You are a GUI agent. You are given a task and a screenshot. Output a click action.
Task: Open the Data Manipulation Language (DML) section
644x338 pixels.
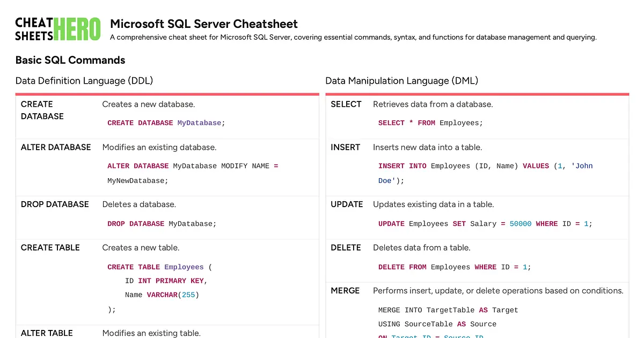coord(401,80)
